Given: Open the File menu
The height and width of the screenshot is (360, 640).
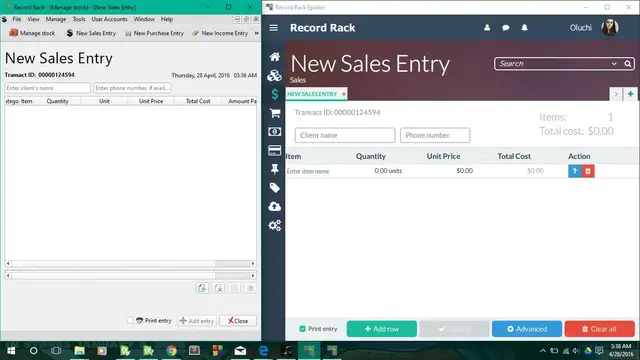Looking at the screenshot, I should coord(17,19).
